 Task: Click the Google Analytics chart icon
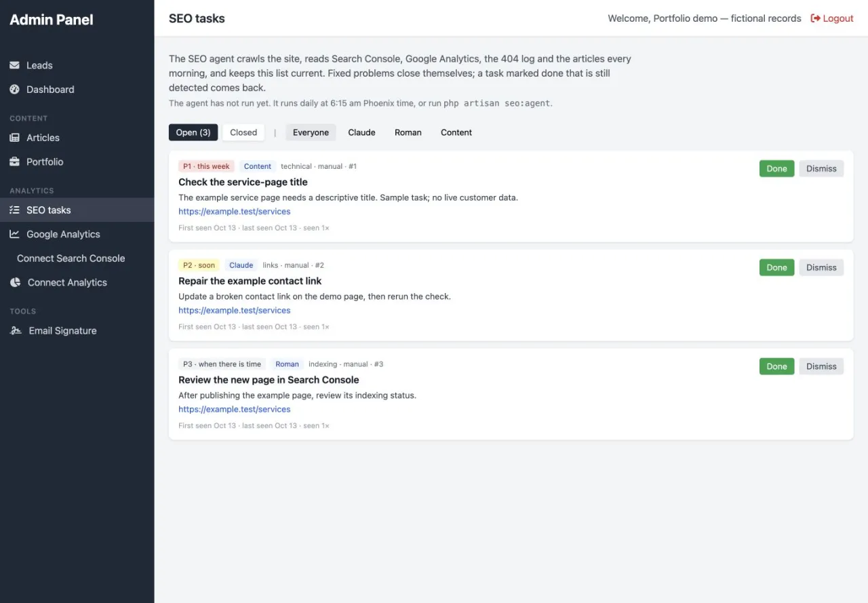(14, 234)
